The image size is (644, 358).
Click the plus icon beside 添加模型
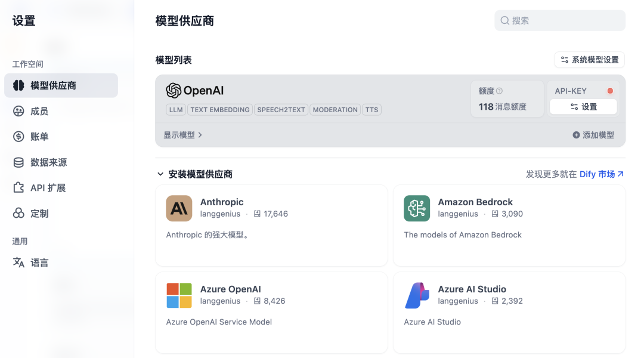click(576, 135)
